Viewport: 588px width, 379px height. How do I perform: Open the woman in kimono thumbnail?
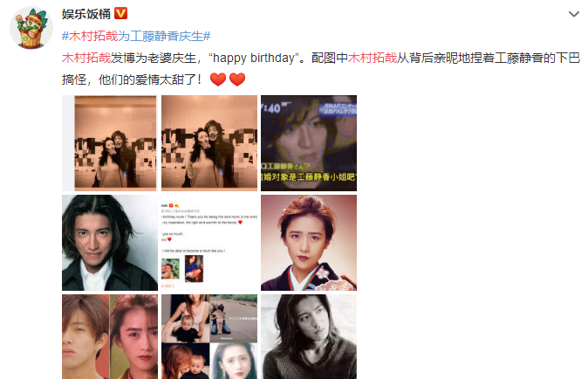tap(309, 243)
